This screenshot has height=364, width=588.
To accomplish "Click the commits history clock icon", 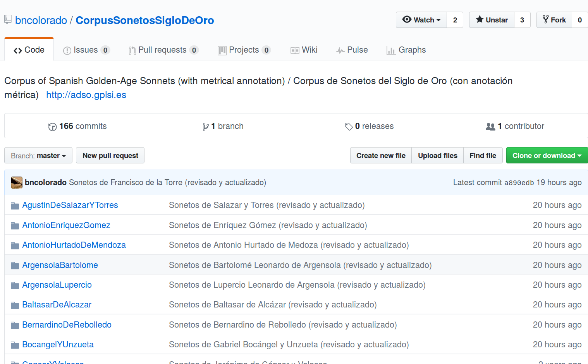I will click(52, 127).
